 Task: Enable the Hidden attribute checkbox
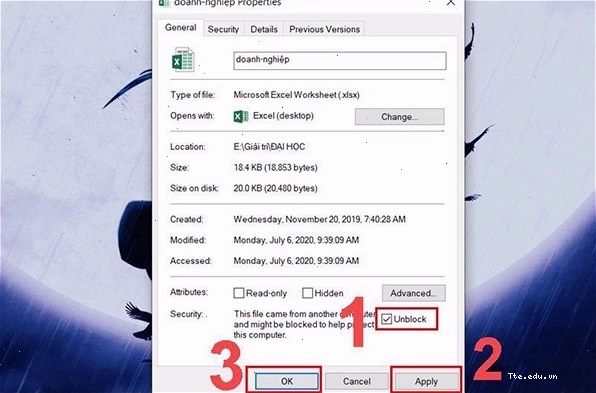click(307, 293)
